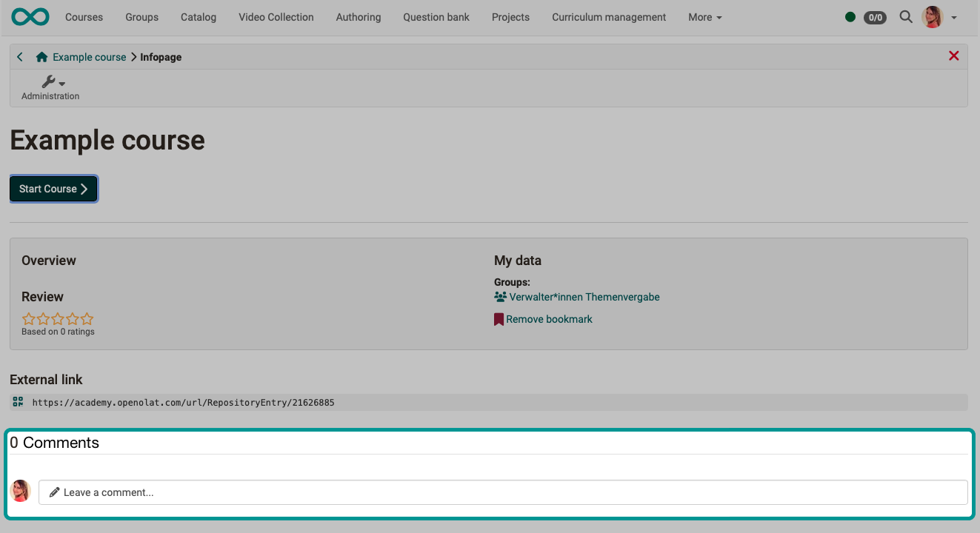
Task: Rate the course with five stars
Action: click(87, 318)
